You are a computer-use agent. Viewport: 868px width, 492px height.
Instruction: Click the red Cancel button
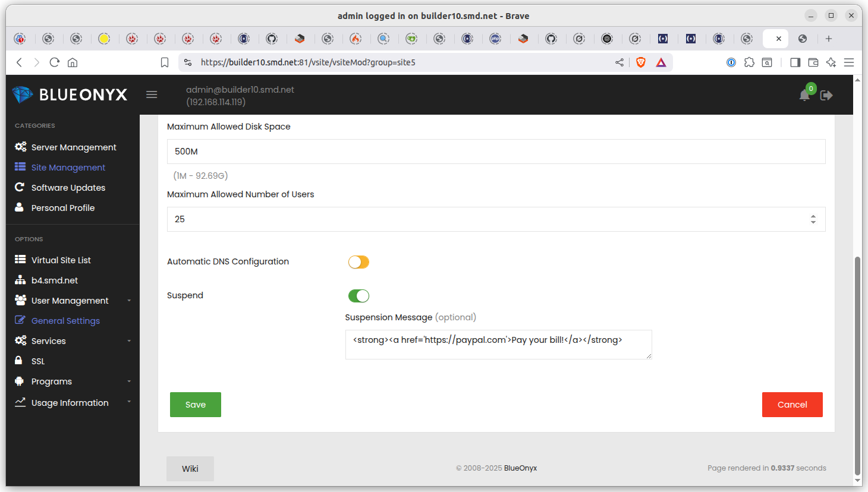pos(792,405)
